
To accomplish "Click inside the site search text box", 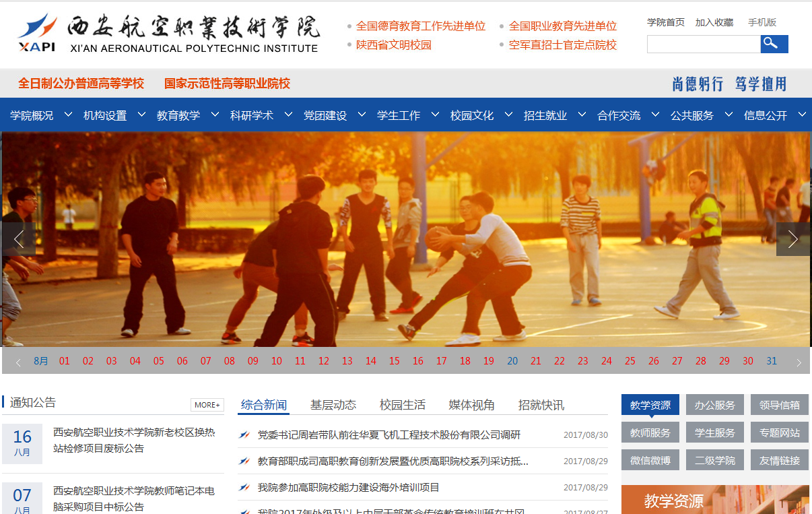I will tap(703, 44).
